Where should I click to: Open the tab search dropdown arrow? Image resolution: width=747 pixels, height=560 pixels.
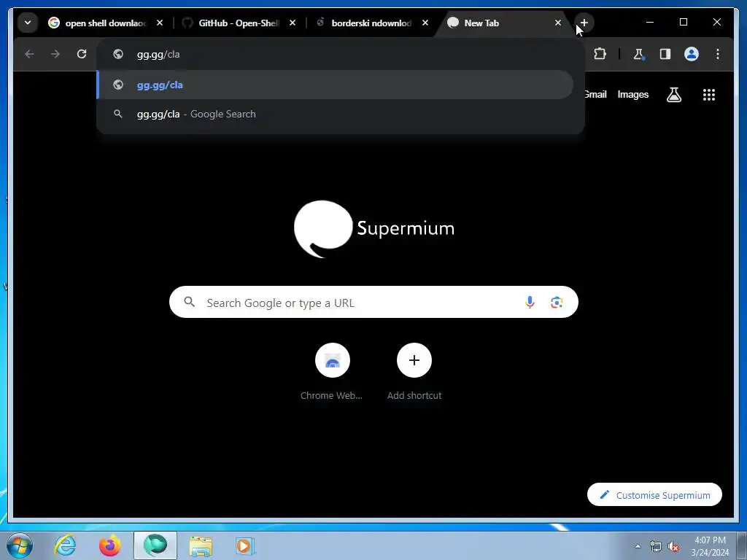pyautogui.click(x=28, y=23)
